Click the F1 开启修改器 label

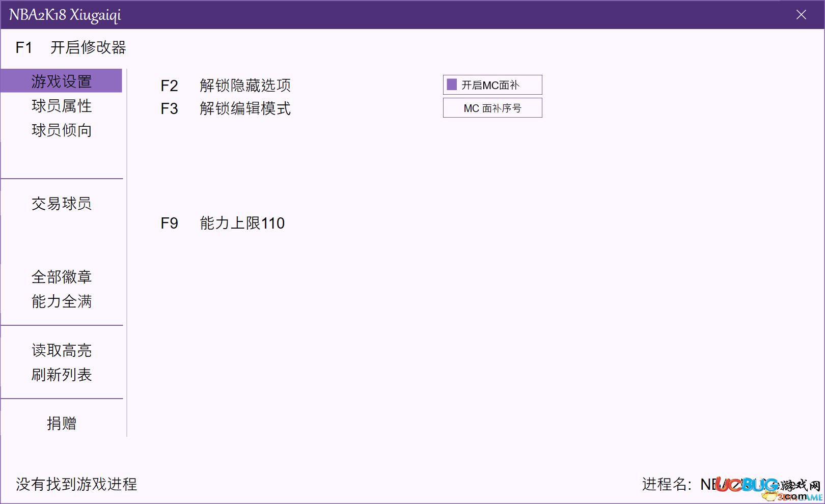pyautogui.click(x=71, y=47)
